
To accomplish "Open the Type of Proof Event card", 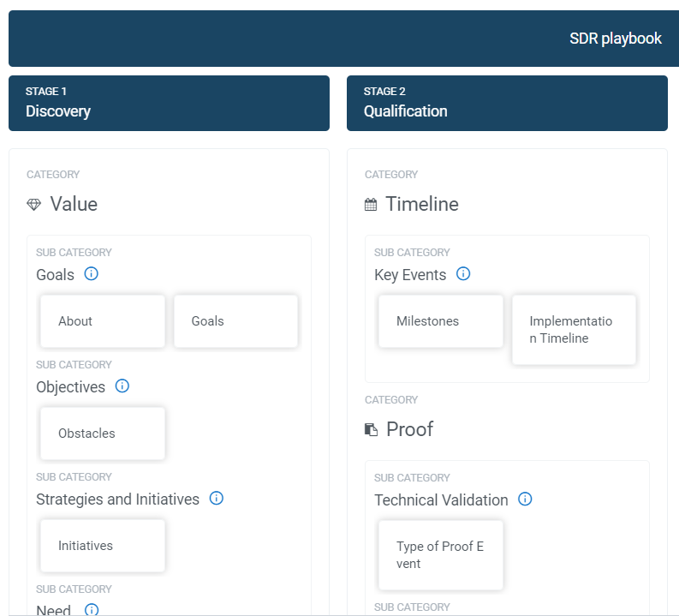I will click(441, 555).
